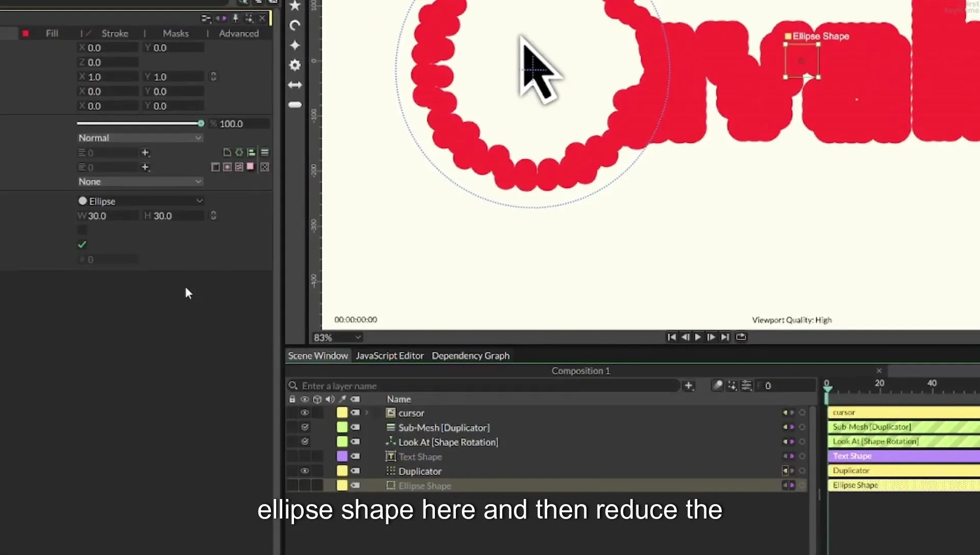Select the Cogwheel shape tool
The image size is (980, 555).
[x=295, y=65]
